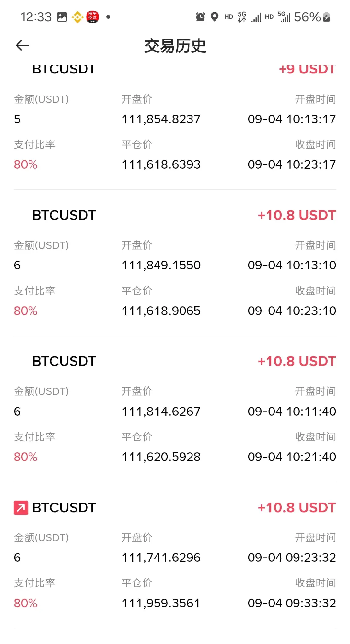Open the 交易历史 page title

coord(175,46)
